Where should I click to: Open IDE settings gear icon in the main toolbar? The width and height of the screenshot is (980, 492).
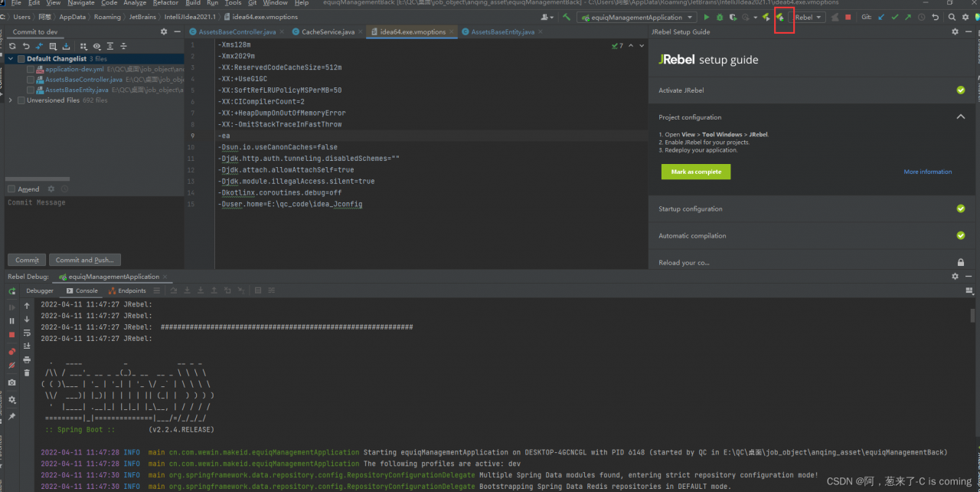click(965, 17)
